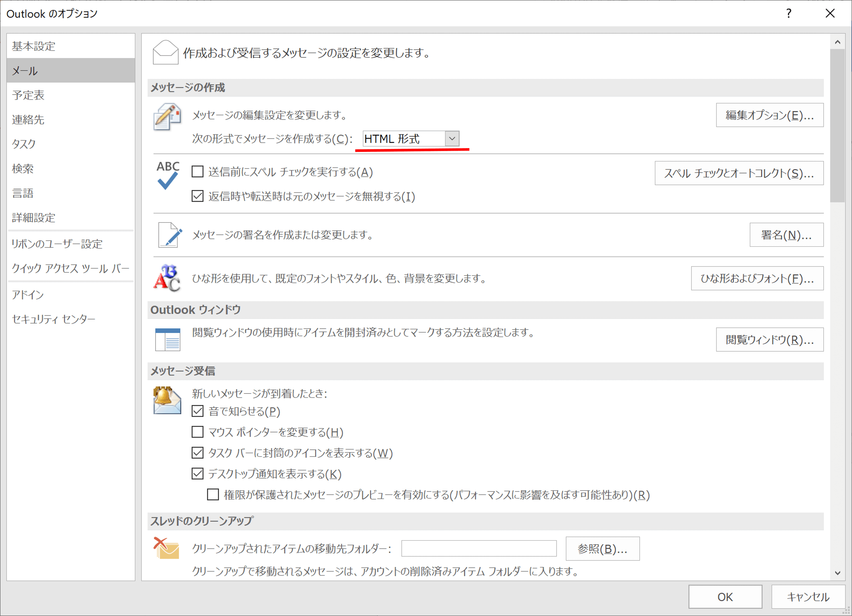Viewport: 852px width, 616px height.
Task: Click the scrollbar up arrow
Action: click(x=837, y=42)
